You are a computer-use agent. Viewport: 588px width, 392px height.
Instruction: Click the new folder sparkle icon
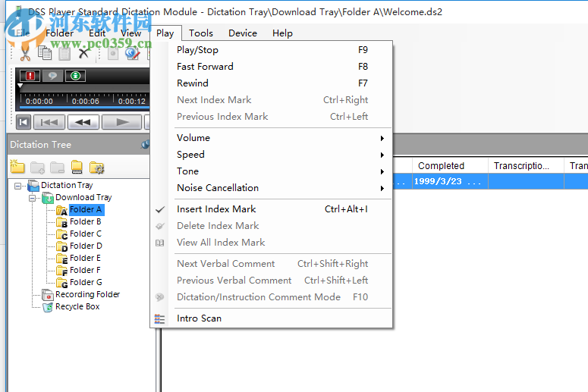tap(17, 167)
